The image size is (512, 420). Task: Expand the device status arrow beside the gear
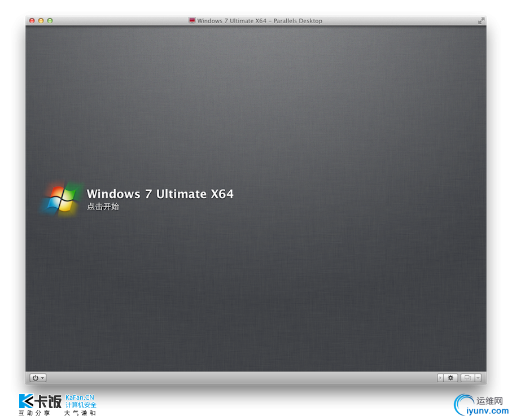tap(440, 378)
